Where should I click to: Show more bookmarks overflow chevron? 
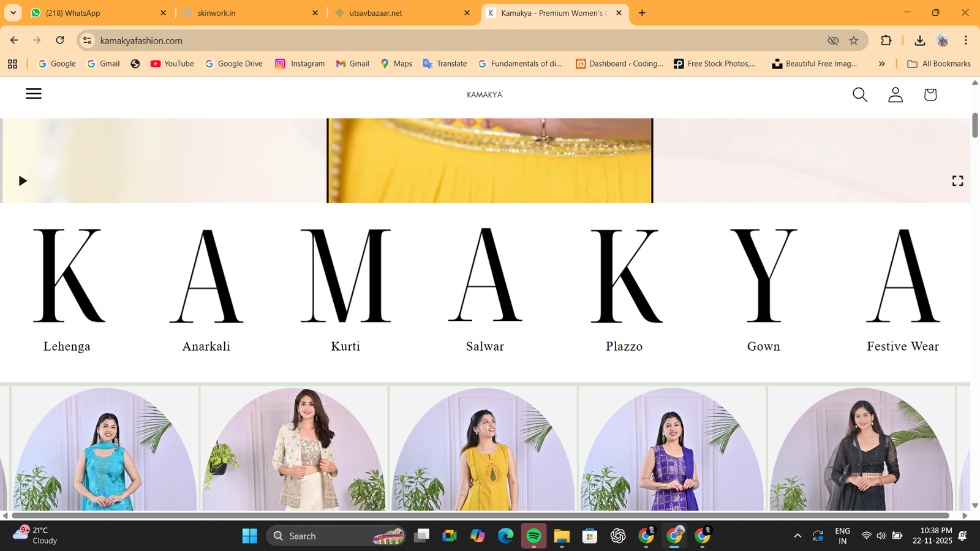click(881, 64)
